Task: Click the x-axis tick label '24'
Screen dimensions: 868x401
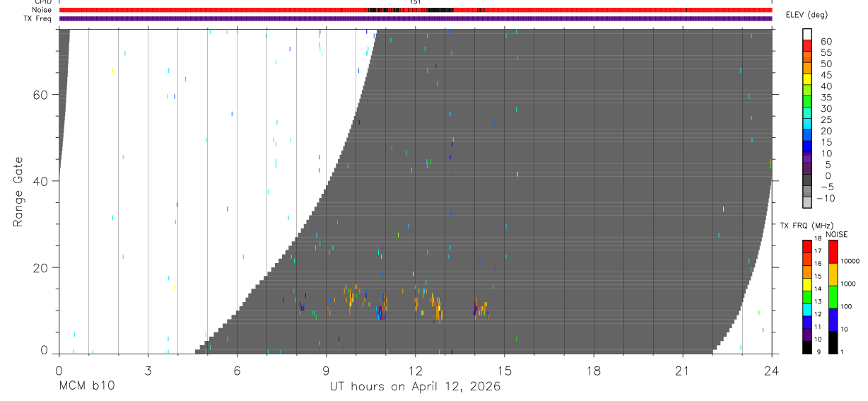Action: 771,371
